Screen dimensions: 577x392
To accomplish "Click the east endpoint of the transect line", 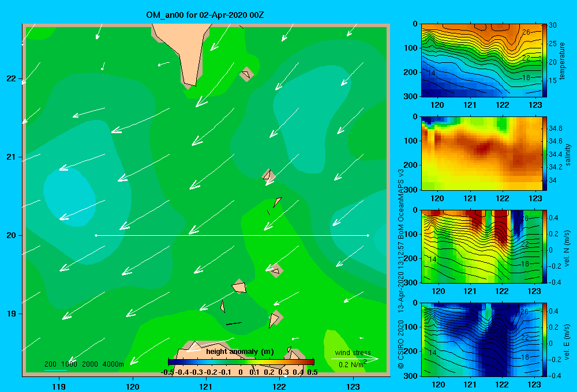I will pyautogui.click(x=368, y=235).
